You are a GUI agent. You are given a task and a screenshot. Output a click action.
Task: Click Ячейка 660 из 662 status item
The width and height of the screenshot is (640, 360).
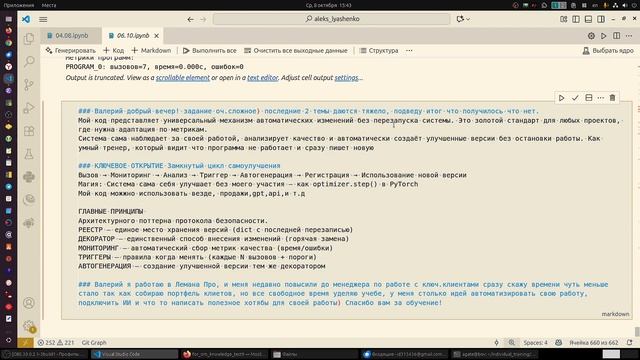pyautogui.click(x=593, y=342)
